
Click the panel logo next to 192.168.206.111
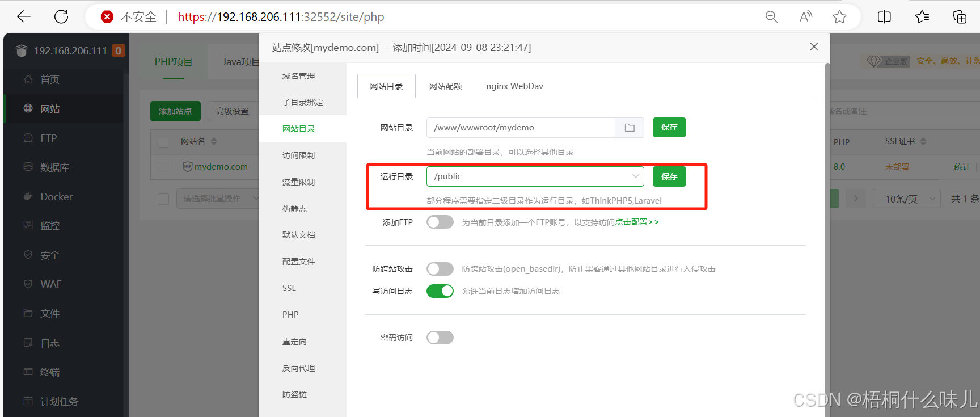[x=22, y=50]
